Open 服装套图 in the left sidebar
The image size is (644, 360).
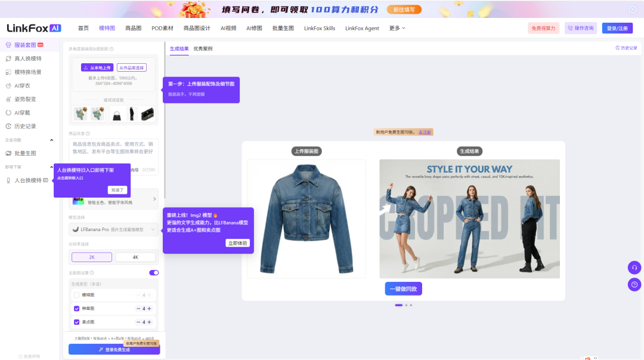tap(24, 45)
